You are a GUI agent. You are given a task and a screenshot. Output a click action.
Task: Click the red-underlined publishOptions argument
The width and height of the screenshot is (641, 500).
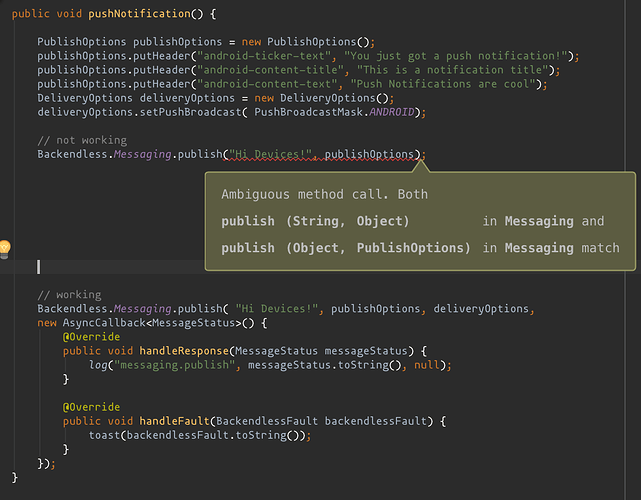(370, 155)
